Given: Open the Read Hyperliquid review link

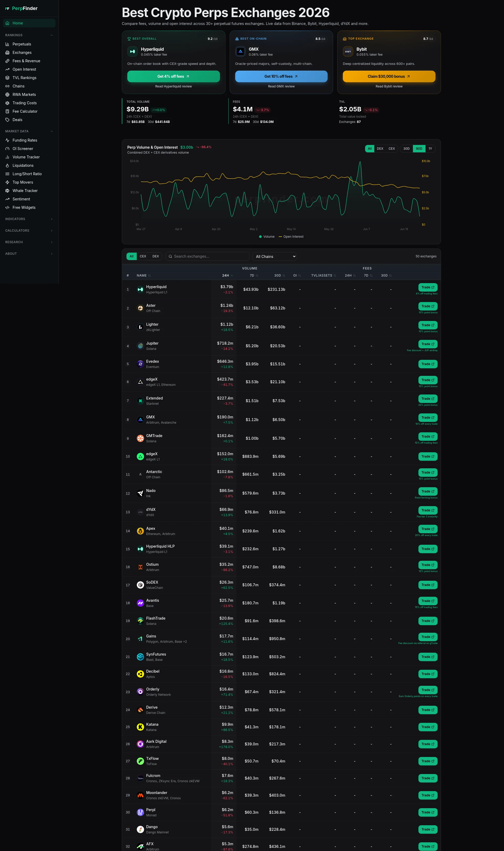Looking at the screenshot, I should click(x=174, y=86).
